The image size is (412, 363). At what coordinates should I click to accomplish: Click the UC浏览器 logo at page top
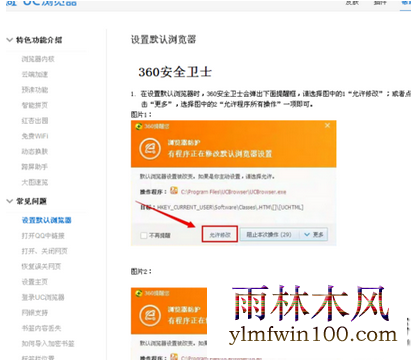click(x=42, y=3)
